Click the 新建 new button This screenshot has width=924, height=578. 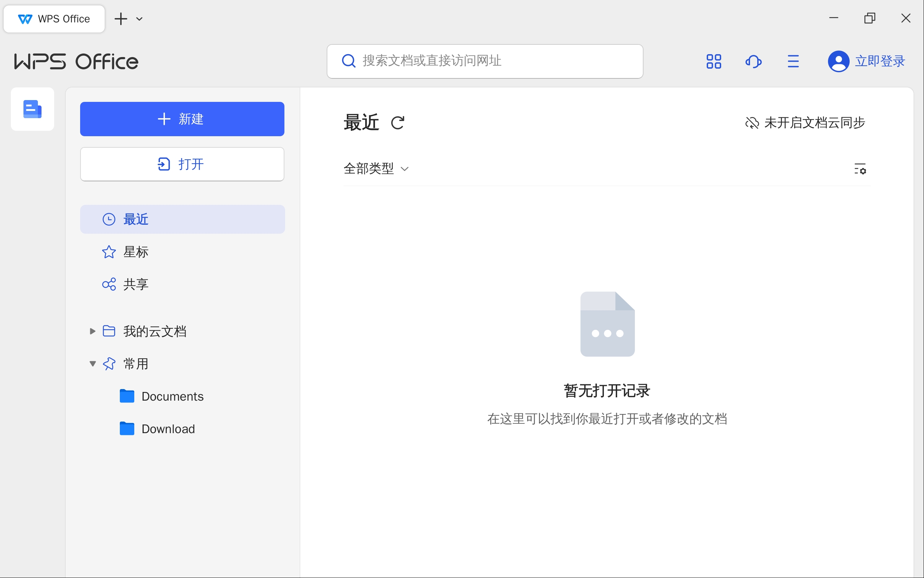182,119
